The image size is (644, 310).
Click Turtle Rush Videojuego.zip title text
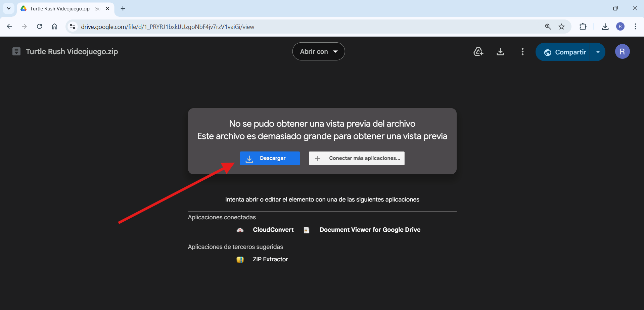coord(72,51)
